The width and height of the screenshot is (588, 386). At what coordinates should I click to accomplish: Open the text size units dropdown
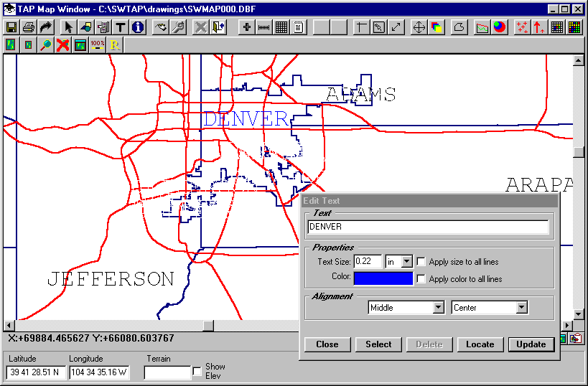pyautogui.click(x=407, y=262)
